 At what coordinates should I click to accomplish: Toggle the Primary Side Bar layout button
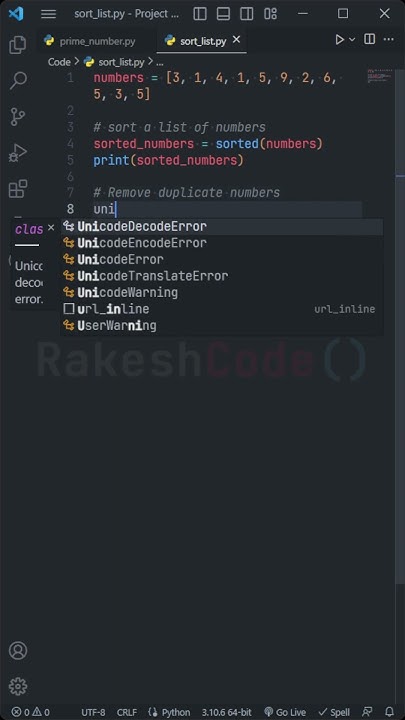[x=200, y=14]
